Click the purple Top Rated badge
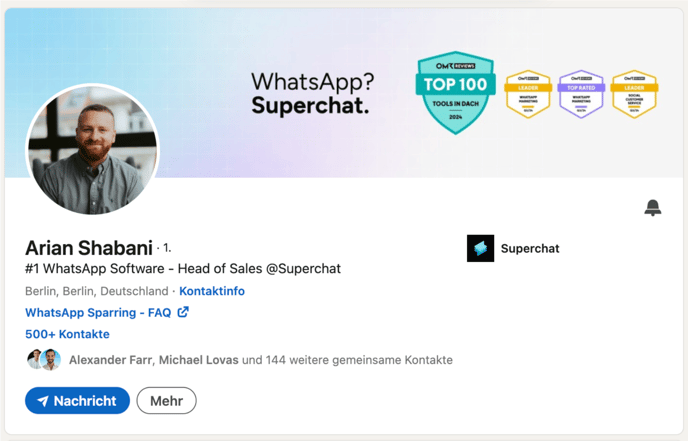This screenshot has height=441, width=688. [581, 94]
